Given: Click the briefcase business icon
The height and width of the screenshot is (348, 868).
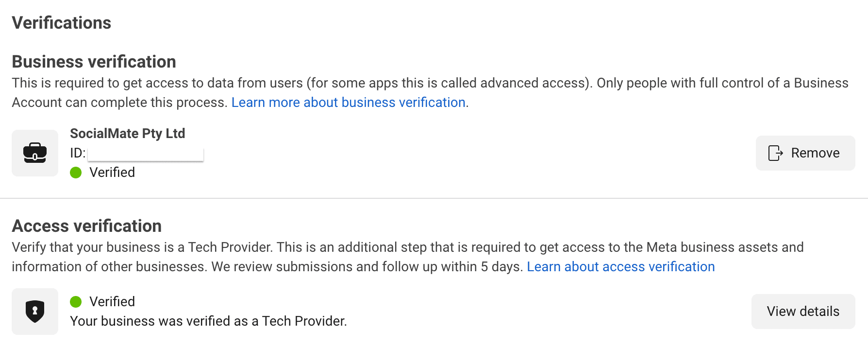Looking at the screenshot, I should pos(34,153).
